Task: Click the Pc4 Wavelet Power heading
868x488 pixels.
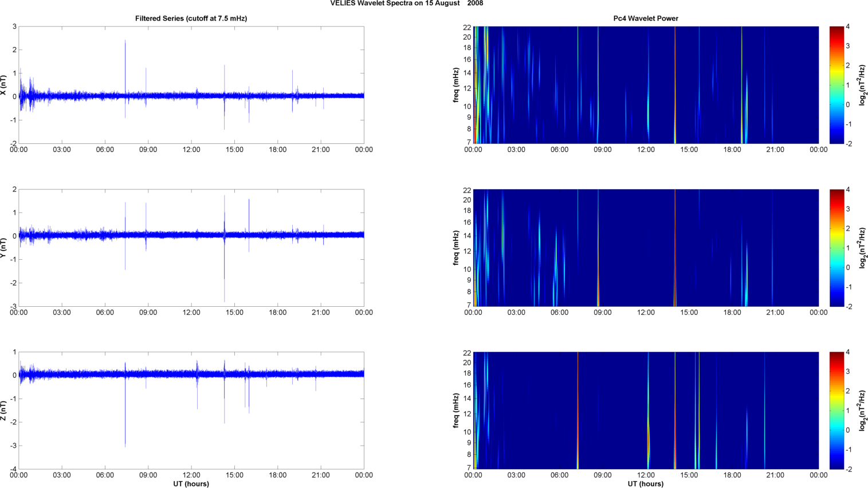Action: pos(645,18)
